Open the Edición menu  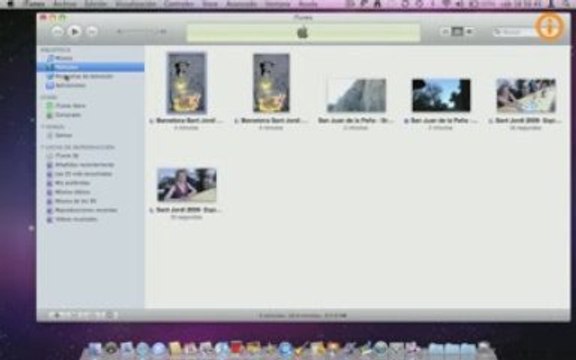(x=96, y=4)
